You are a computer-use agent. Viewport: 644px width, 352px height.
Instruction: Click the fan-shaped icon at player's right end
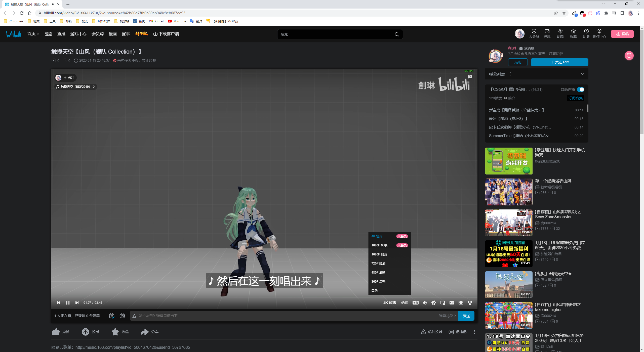click(470, 303)
